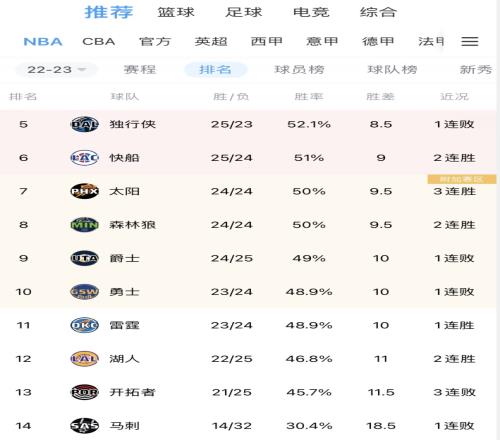Tap the 3连胜 streak for 太阳
Viewport: 500px width, 440px height.
tap(454, 191)
